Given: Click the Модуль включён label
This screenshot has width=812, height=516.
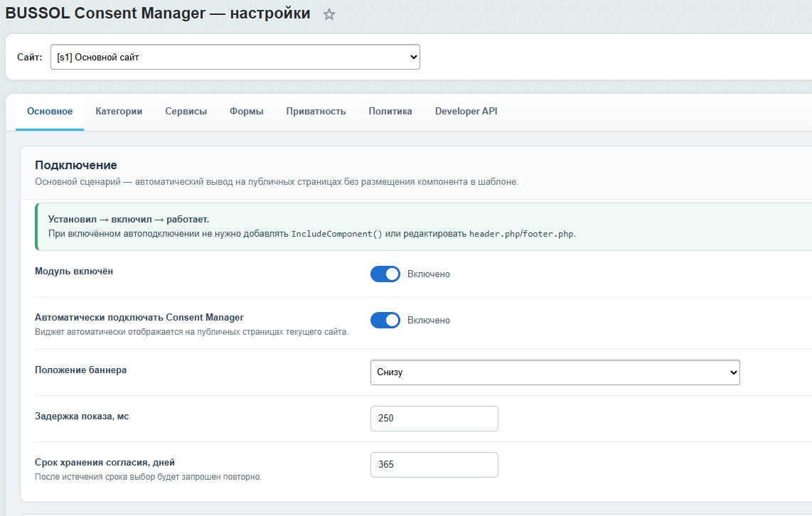Looking at the screenshot, I should click(74, 272).
